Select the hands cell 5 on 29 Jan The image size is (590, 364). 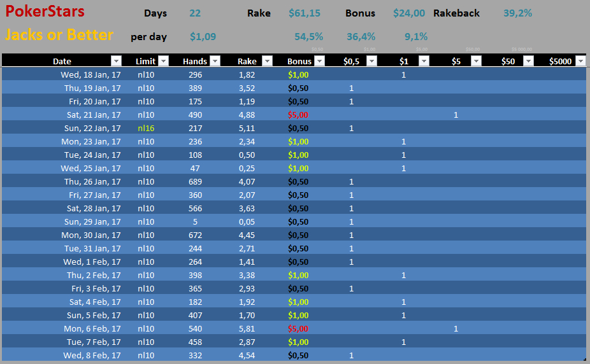196,221
